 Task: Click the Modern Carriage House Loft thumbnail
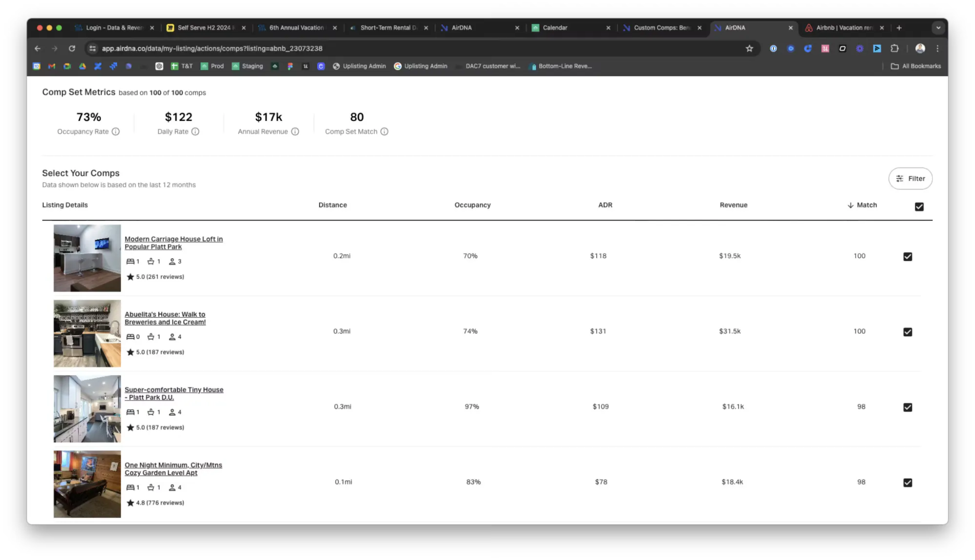87,258
